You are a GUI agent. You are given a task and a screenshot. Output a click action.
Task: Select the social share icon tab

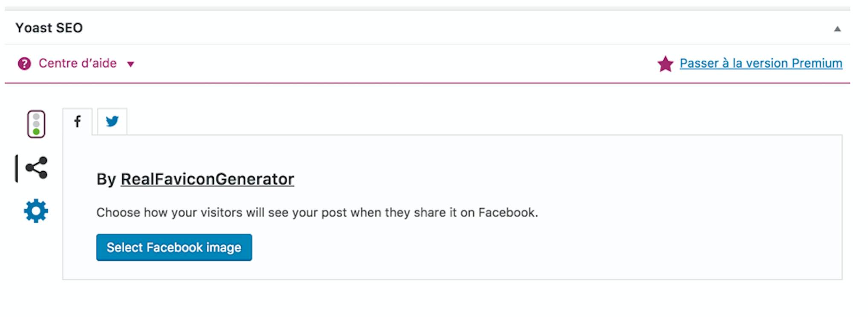(x=37, y=168)
